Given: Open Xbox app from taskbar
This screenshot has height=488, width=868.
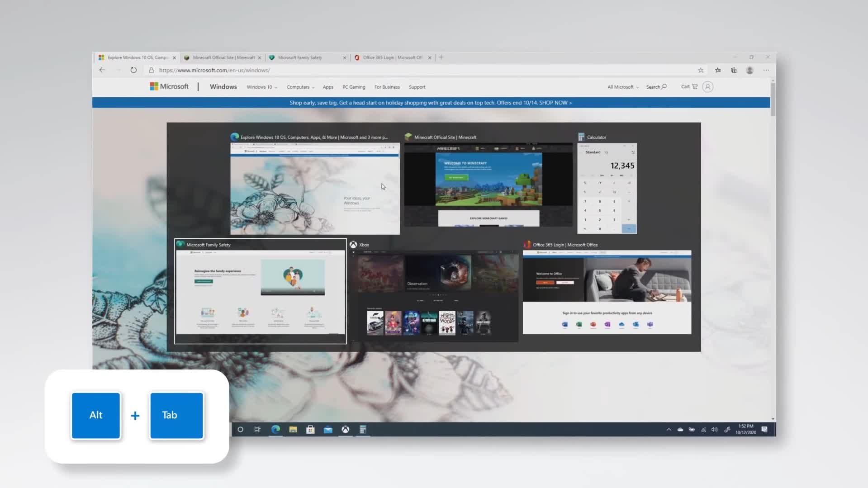Looking at the screenshot, I should (x=345, y=429).
